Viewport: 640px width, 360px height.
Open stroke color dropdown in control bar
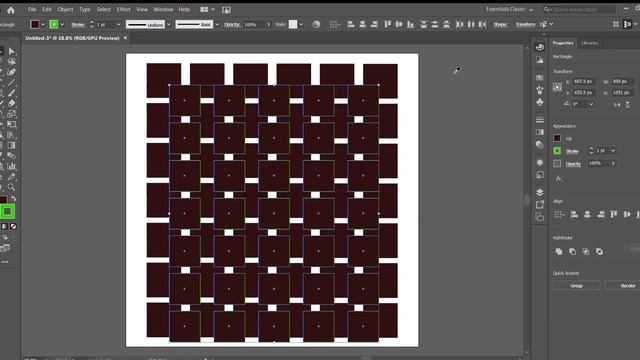point(62,24)
